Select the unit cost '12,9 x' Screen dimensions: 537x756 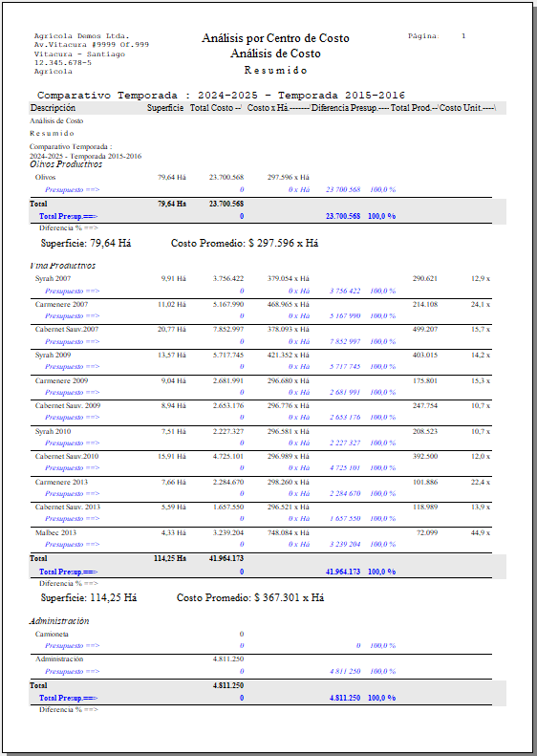pyautogui.click(x=481, y=279)
